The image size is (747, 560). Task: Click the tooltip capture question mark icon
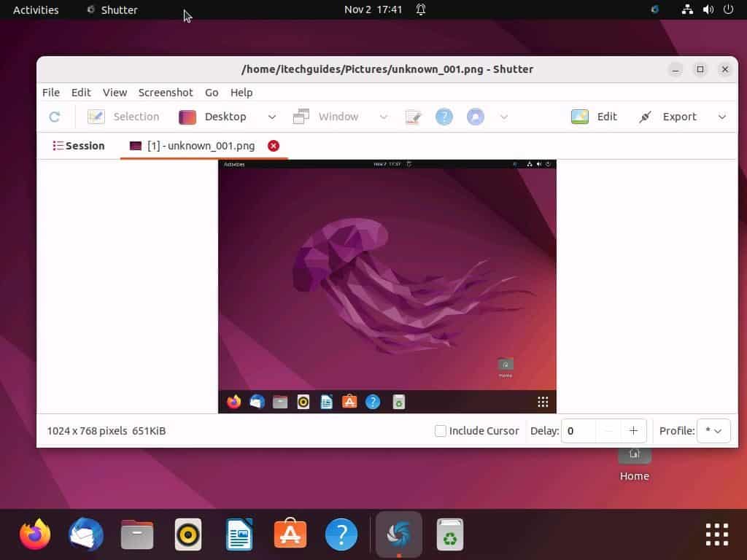[x=444, y=117]
